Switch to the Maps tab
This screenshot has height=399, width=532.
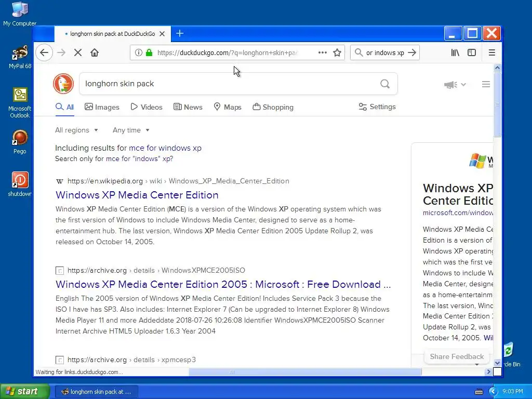coord(228,107)
